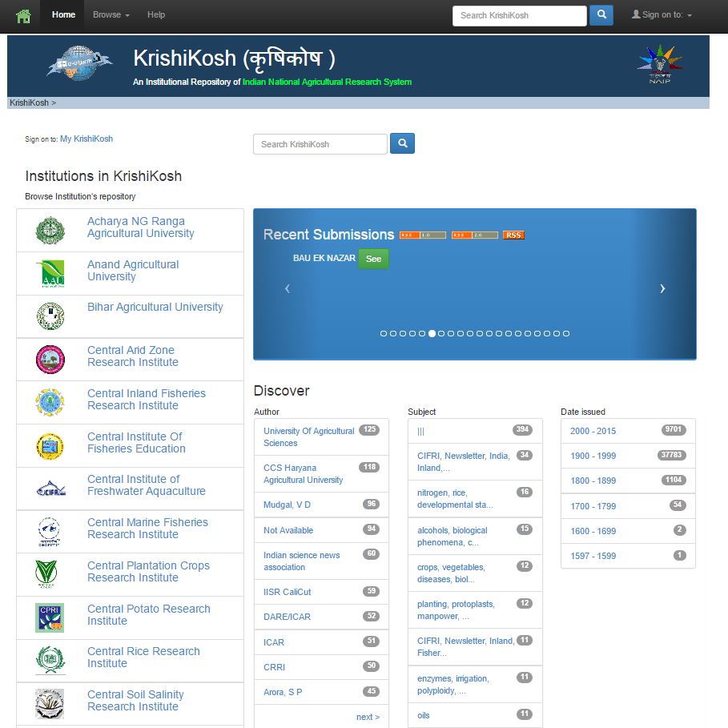The height and width of the screenshot is (728, 728).
Task: Click Central Rice Research Institute logo
Action: (x=50, y=660)
